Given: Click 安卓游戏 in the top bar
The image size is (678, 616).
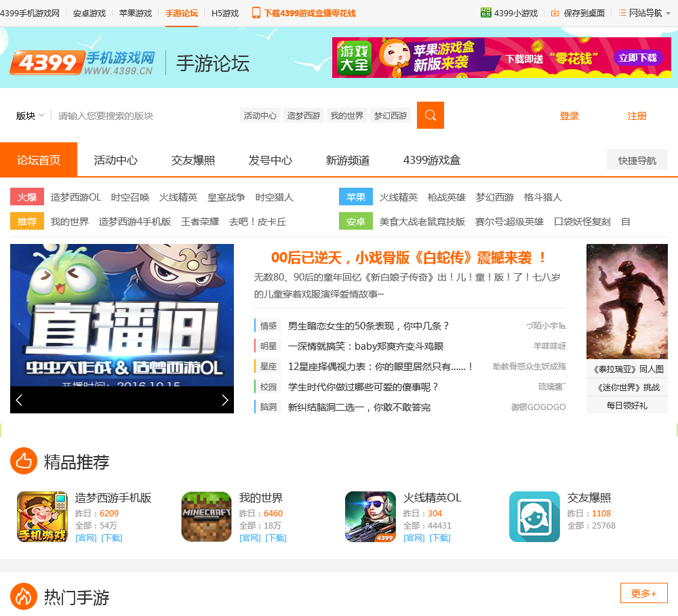Looking at the screenshot, I should coord(89,14).
